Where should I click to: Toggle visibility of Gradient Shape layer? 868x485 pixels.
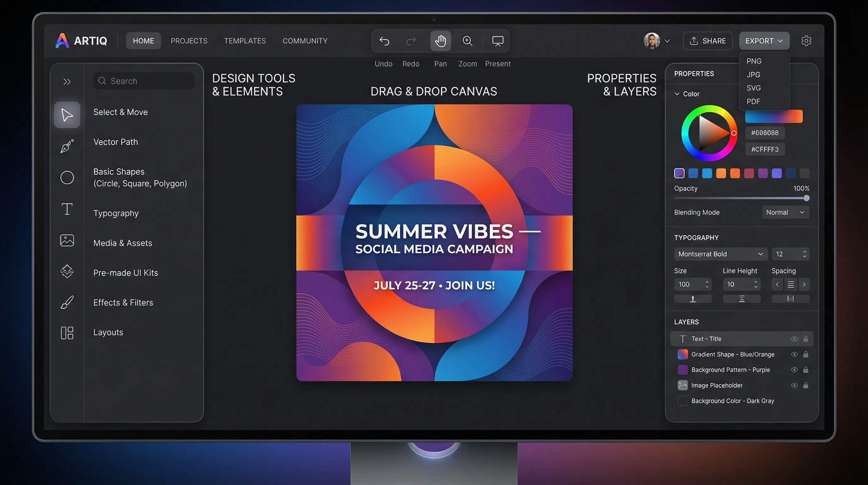[x=794, y=355]
